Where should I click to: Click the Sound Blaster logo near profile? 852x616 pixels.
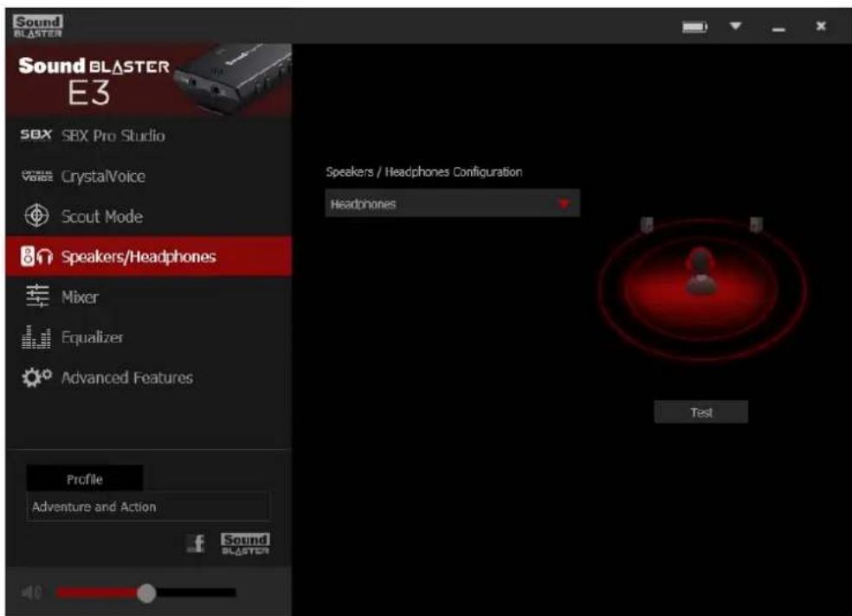pos(245,543)
